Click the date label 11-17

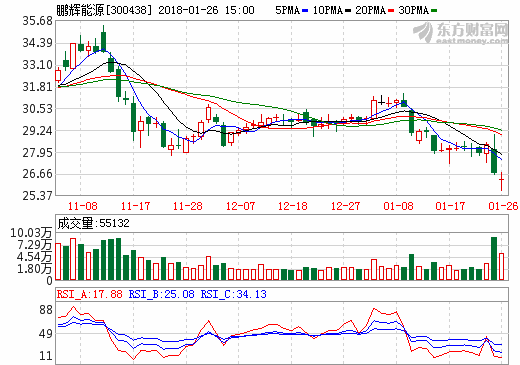pyautogui.click(x=135, y=206)
